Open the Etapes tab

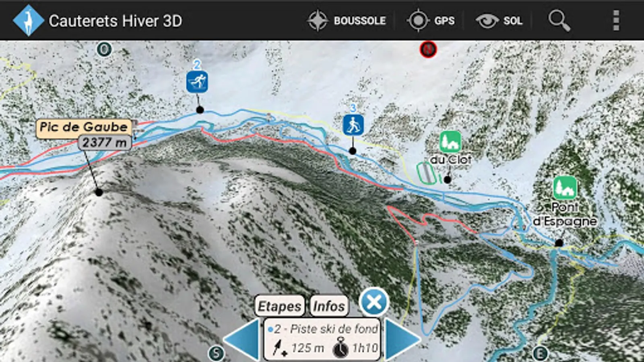279,306
